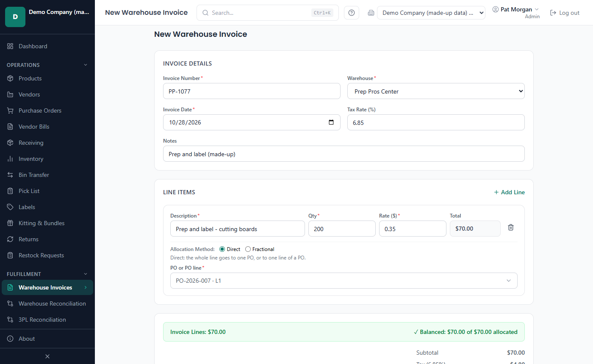The height and width of the screenshot is (364, 593).
Task: Select Direct allocation method
Action: click(222, 249)
